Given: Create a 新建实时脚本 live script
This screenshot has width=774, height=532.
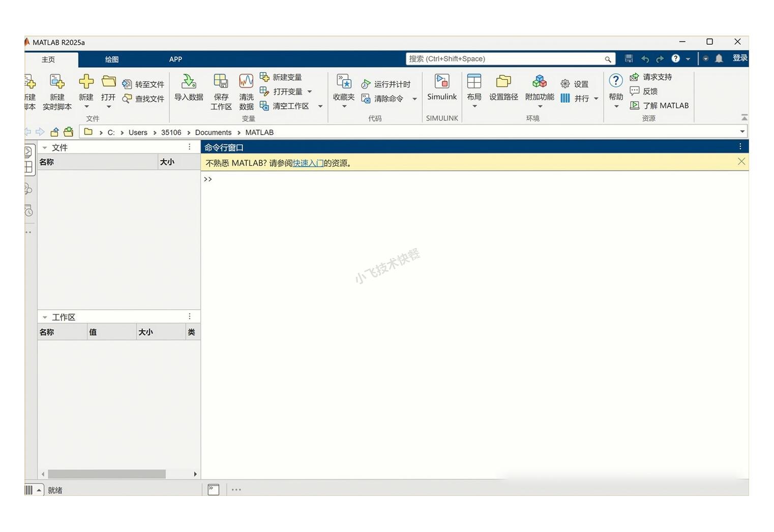Looking at the screenshot, I should [x=57, y=91].
